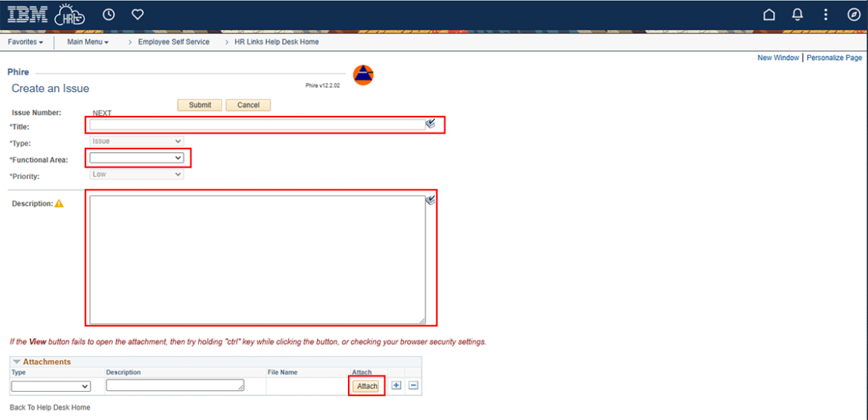This screenshot has width=868, height=420.
Task: Open the Personalize Page link
Action: pyautogui.click(x=834, y=58)
